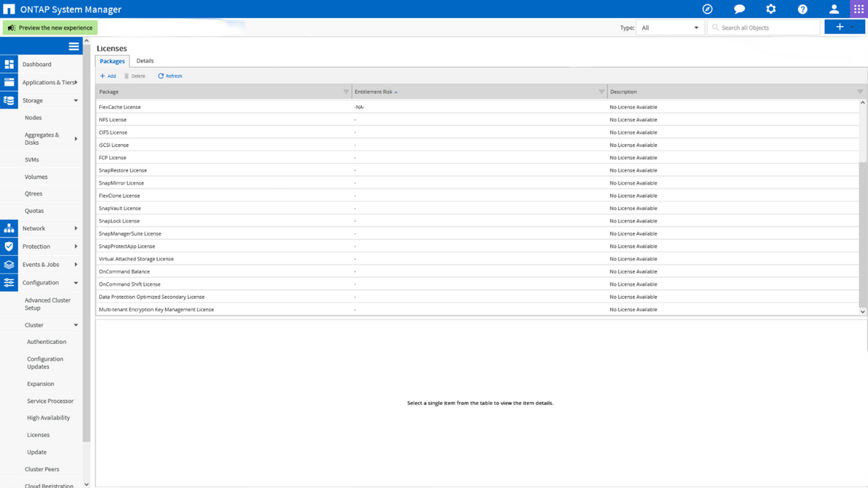Open Service Processor under Cluster
Screen dimensions: 868x488
point(50,401)
